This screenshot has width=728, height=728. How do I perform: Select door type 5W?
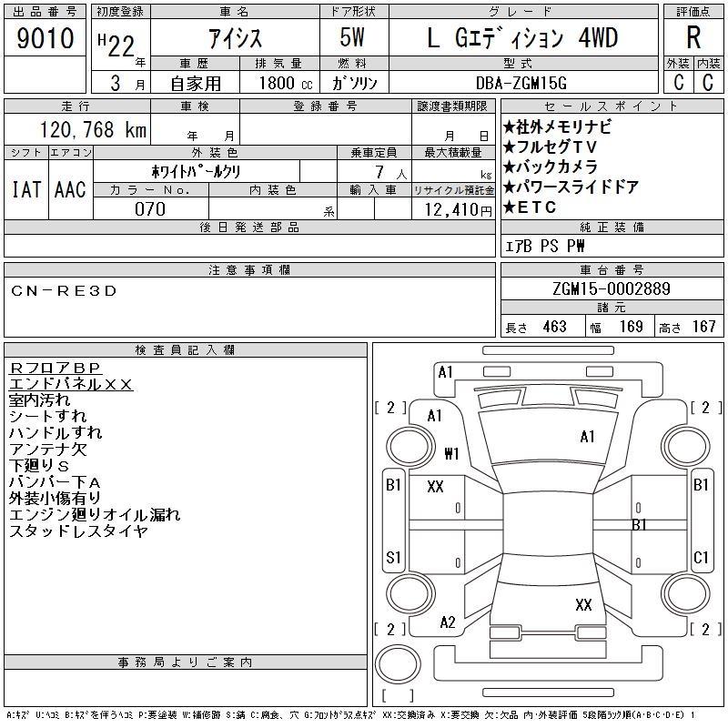[x=352, y=37]
